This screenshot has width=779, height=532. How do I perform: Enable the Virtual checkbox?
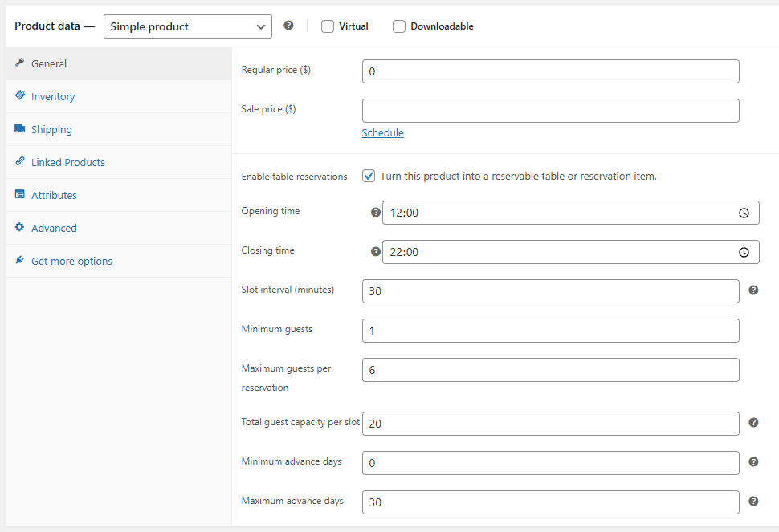[x=327, y=26]
